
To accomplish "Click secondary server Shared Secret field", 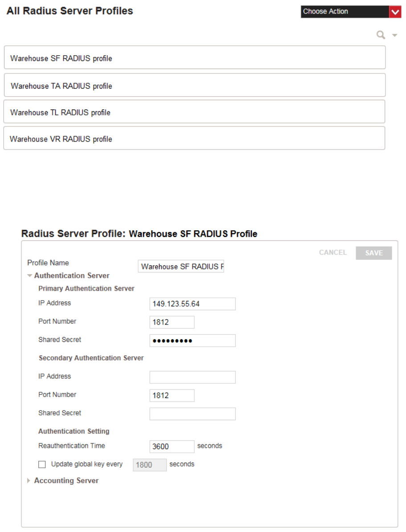I will point(192,414).
